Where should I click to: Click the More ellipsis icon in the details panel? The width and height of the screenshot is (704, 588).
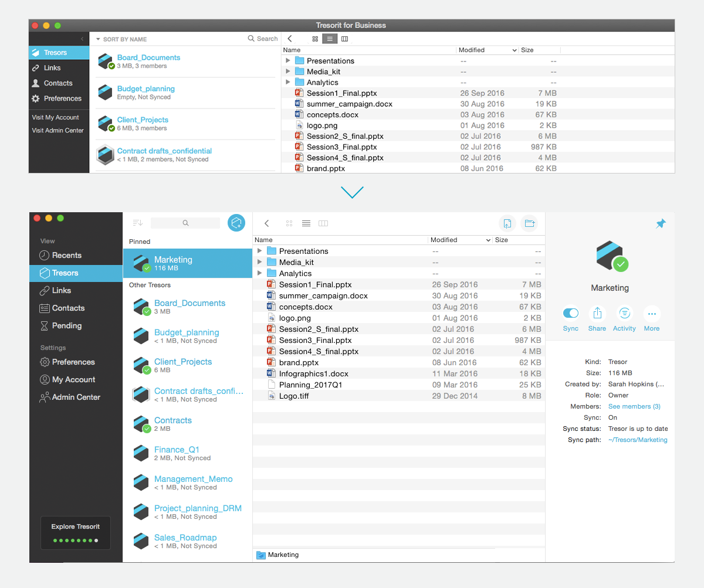(x=652, y=313)
